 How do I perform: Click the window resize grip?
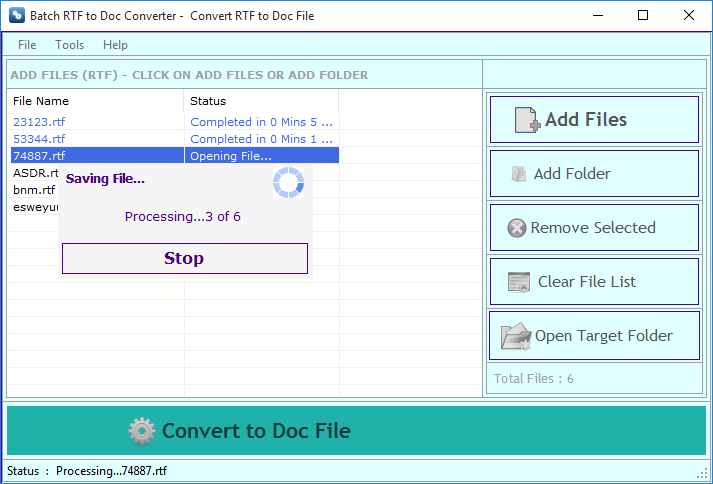pos(704,474)
